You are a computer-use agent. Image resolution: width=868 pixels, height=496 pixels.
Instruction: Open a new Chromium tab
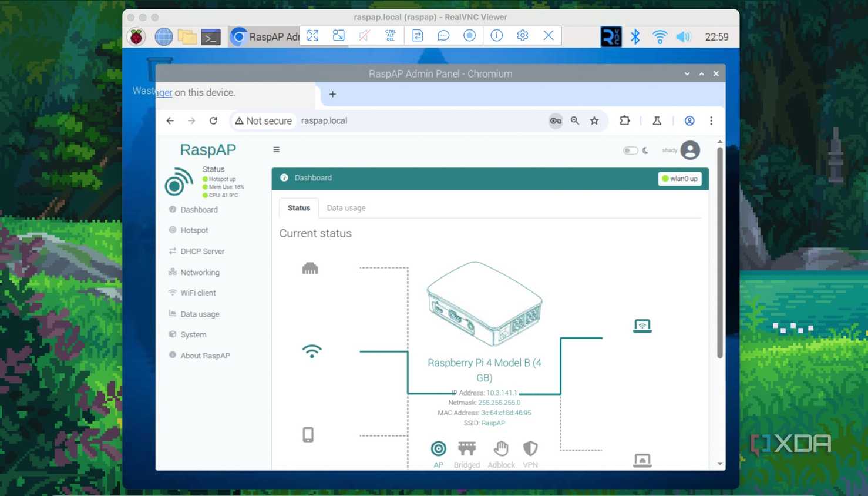(332, 94)
